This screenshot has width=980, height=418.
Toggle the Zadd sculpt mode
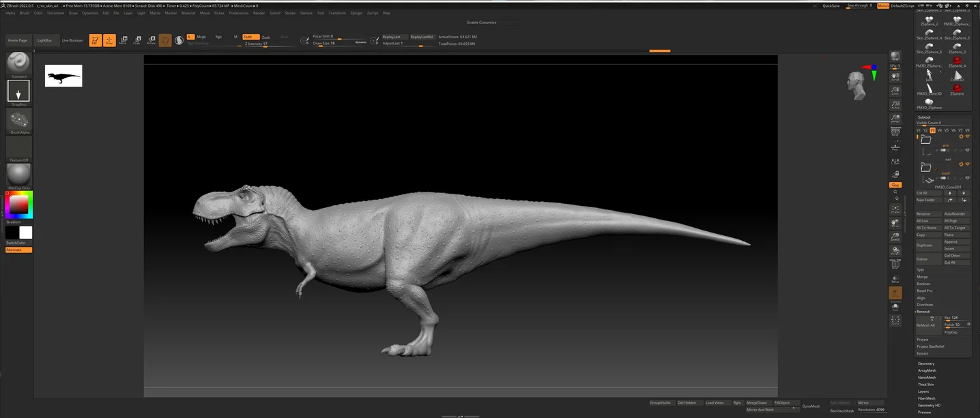250,37
